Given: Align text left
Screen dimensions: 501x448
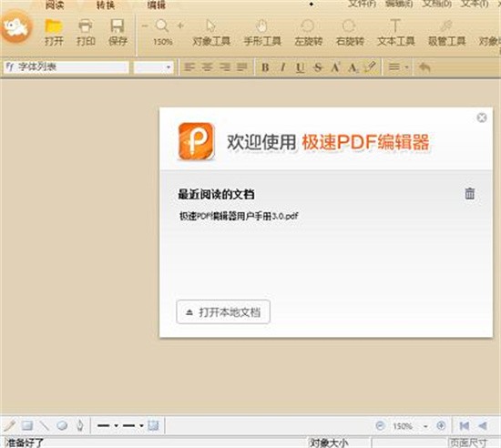Looking at the screenshot, I should click(189, 67).
